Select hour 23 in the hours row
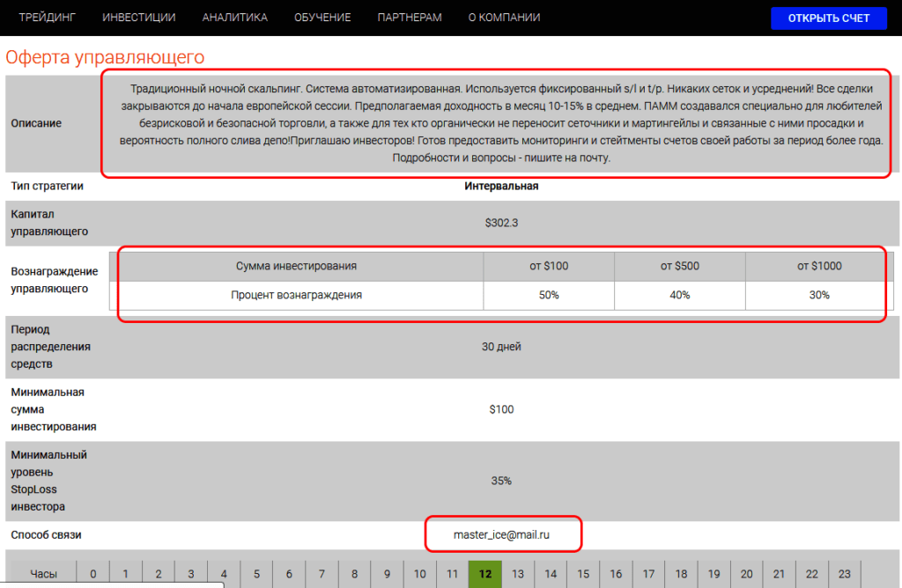 click(844, 573)
